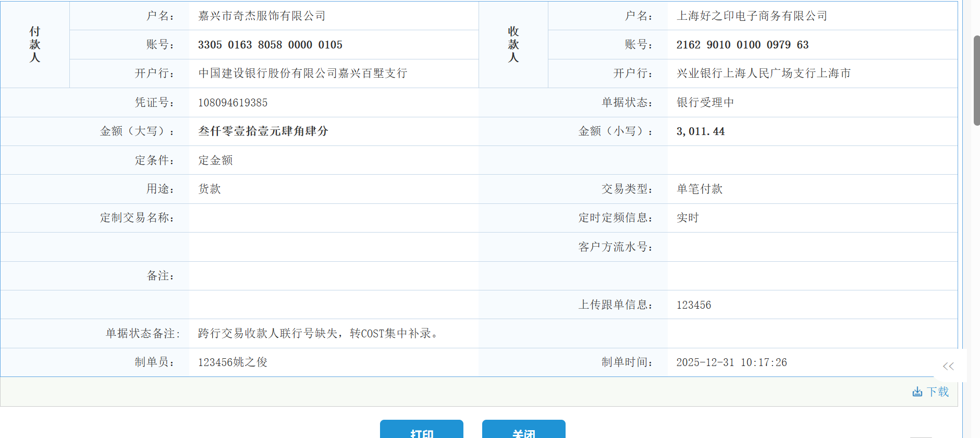Click the payee name 上海好之印电子商务有限公司
980x438 pixels.
[x=752, y=16]
